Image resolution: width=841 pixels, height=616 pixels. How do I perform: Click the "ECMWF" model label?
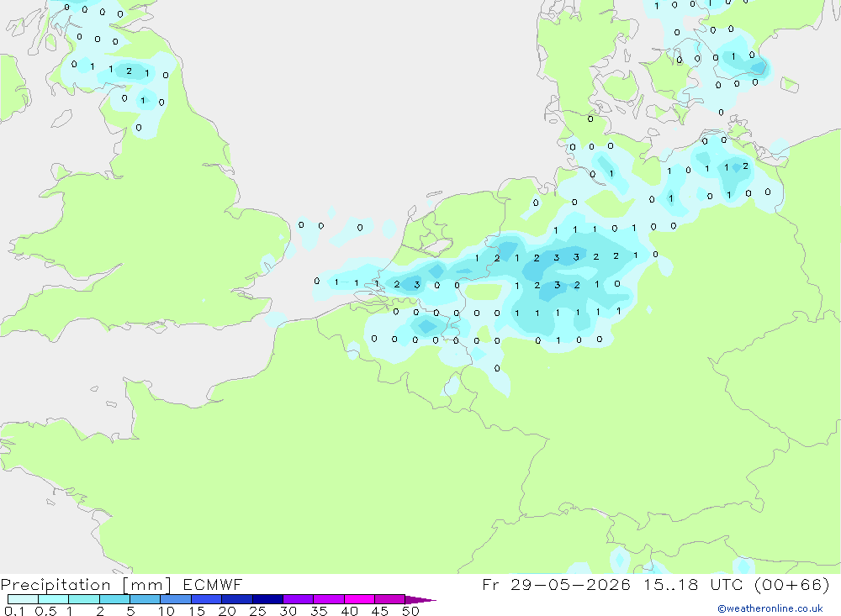click(x=213, y=584)
